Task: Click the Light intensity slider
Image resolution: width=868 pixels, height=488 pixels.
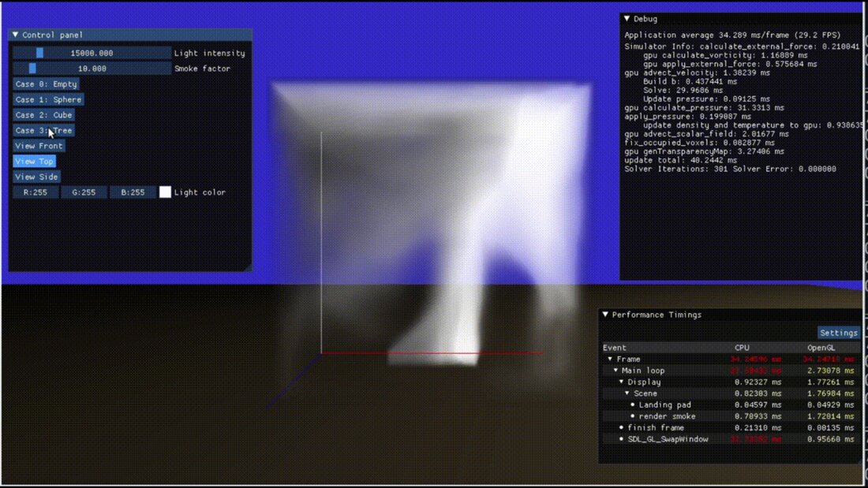Action: [92, 53]
